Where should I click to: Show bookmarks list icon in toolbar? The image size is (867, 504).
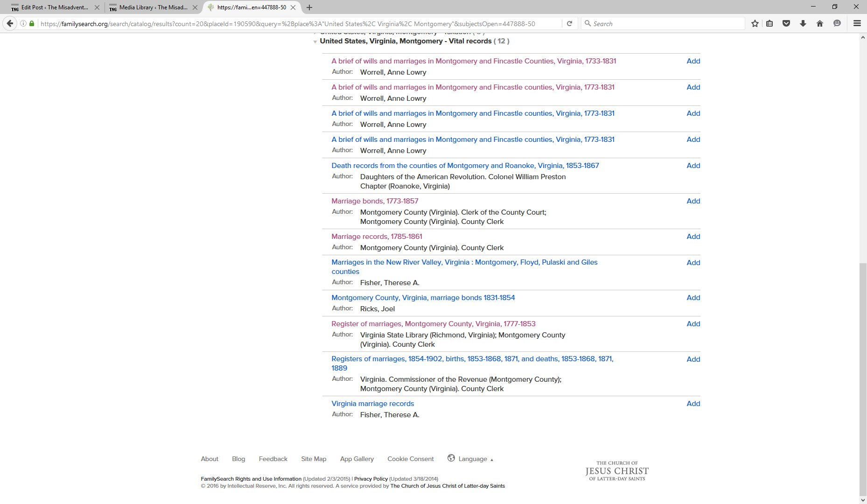click(x=769, y=23)
